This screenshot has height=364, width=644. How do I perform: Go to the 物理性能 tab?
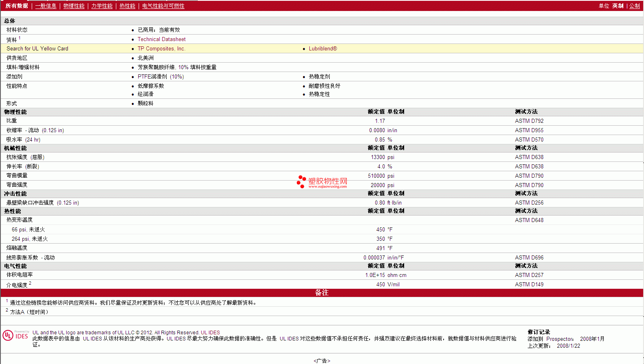point(74,6)
